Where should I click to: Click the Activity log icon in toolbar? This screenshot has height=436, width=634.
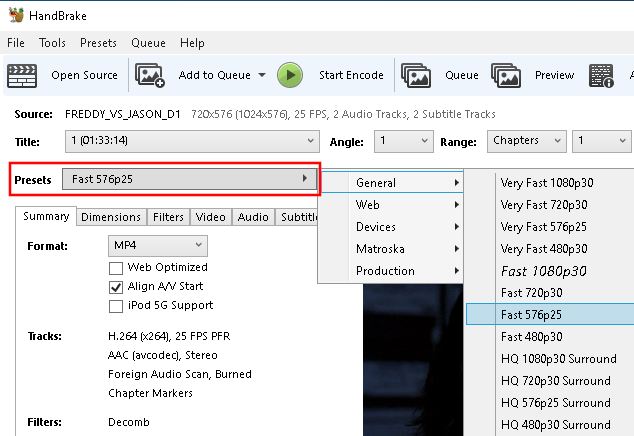pos(601,76)
